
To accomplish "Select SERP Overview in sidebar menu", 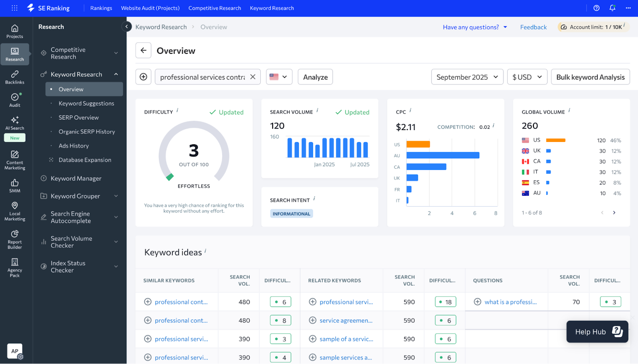I will click(79, 118).
